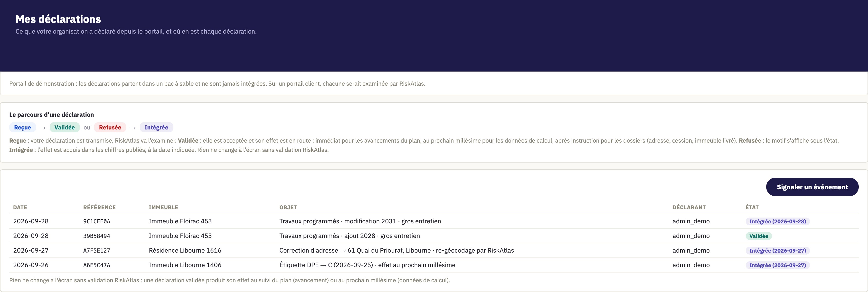The width and height of the screenshot is (868, 292).
Task: Select reference A7F5E127
Action: pyautogui.click(x=97, y=251)
